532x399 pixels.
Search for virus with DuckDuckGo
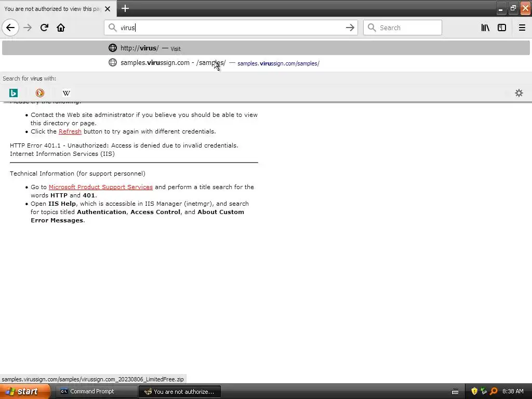tap(39, 92)
